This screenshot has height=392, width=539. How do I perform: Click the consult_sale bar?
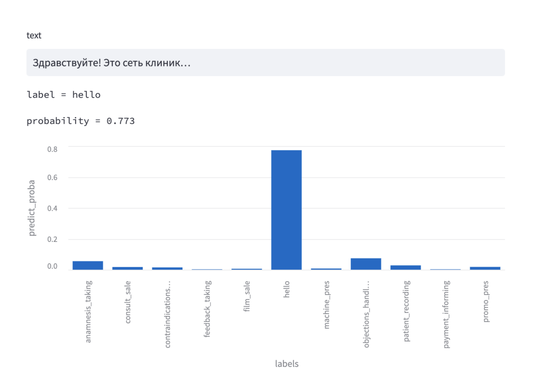click(127, 268)
